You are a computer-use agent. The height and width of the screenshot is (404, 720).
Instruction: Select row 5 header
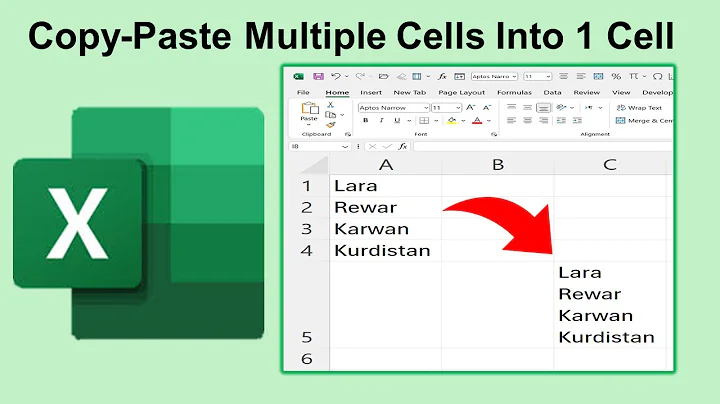tap(307, 305)
